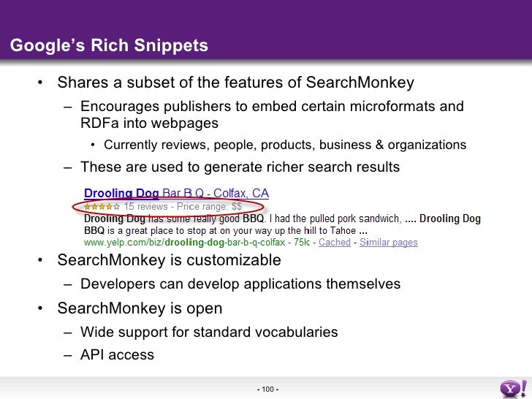The image size is (532, 399).
Task: Select the bullet 'Shares a subset of the features of SearchMonkey'
Action: (x=236, y=83)
